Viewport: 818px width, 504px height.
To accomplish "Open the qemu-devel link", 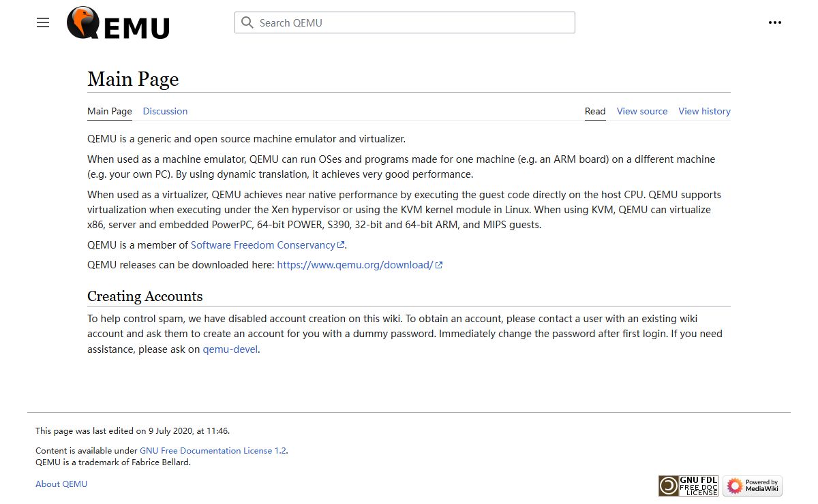I will tap(230, 349).
